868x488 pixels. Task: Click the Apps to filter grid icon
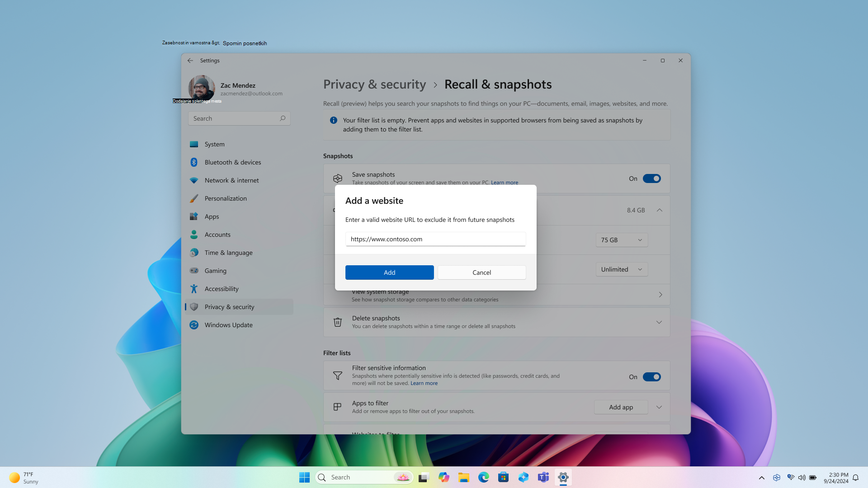[x=337, y=407]
